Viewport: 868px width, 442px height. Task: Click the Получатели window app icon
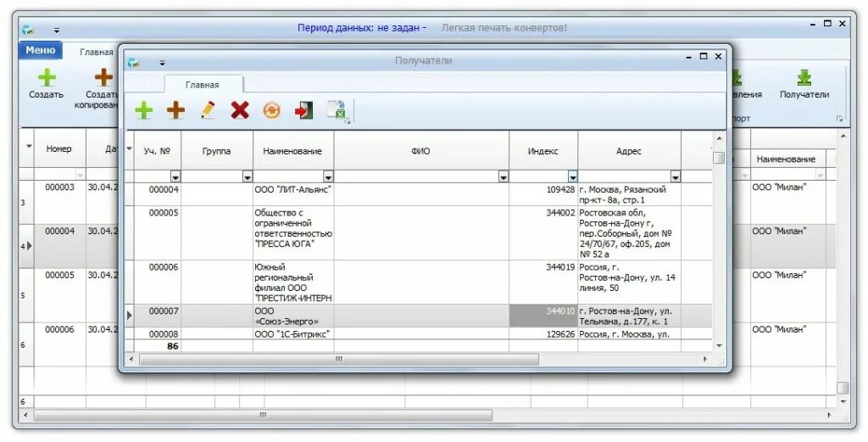pyautogui.click(x=133, y=62)
